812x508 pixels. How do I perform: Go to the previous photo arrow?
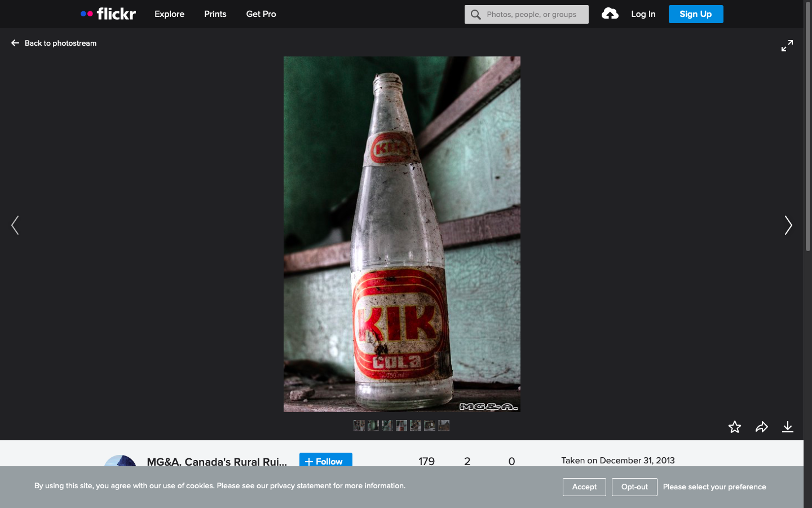point(15,225)
